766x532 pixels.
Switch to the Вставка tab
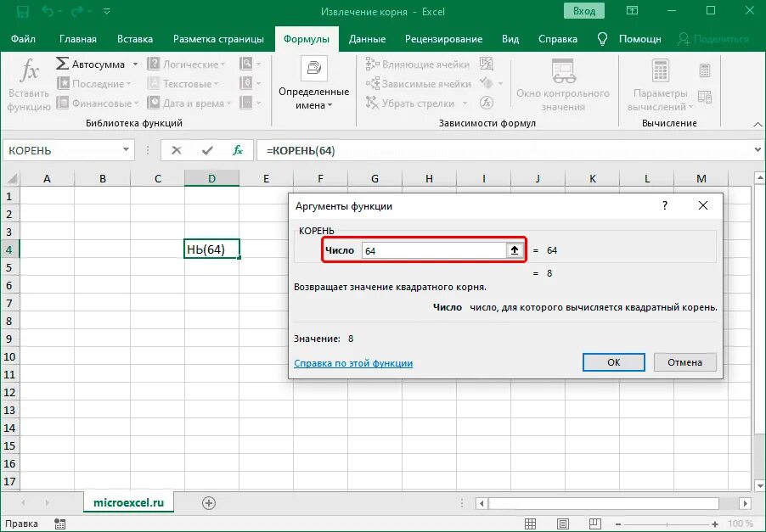(135, 38)
